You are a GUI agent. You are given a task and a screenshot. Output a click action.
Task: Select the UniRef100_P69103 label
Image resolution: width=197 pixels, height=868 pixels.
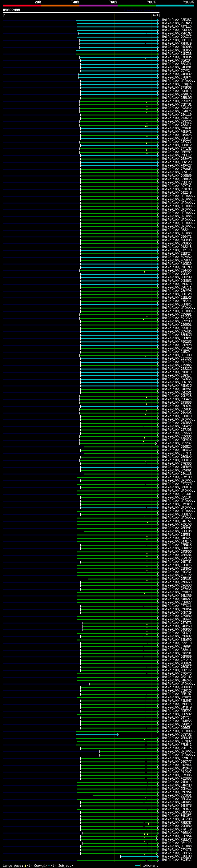coord(177,525)
